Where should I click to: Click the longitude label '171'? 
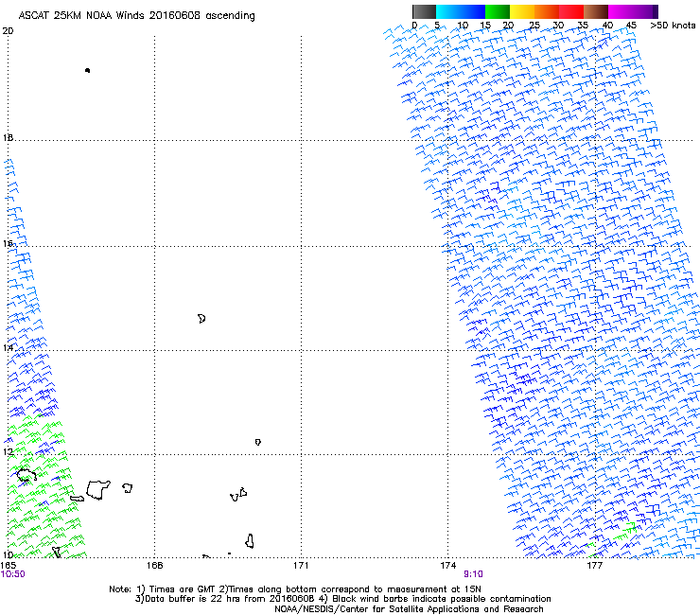[301, 566]
